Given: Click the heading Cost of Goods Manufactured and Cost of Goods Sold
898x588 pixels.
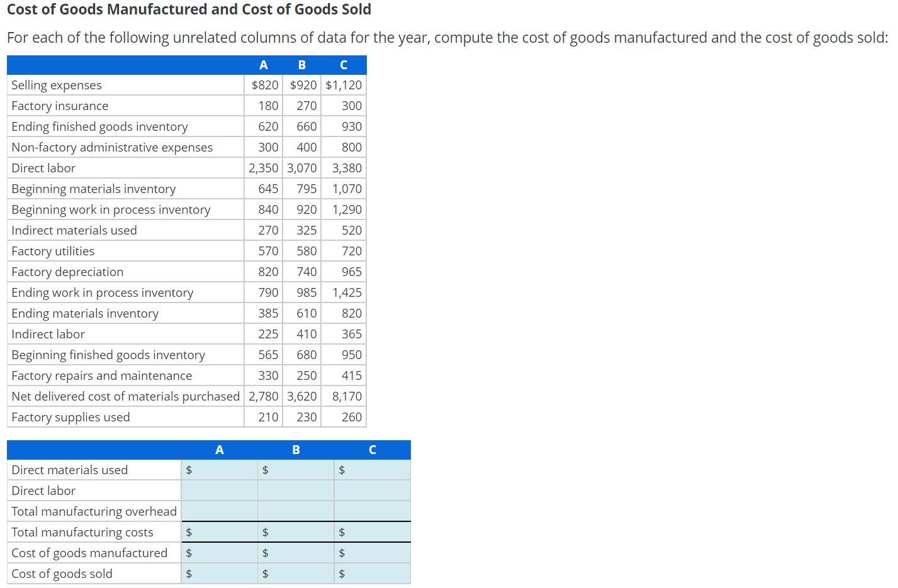Looking at the screenshot, I should 189,9.
